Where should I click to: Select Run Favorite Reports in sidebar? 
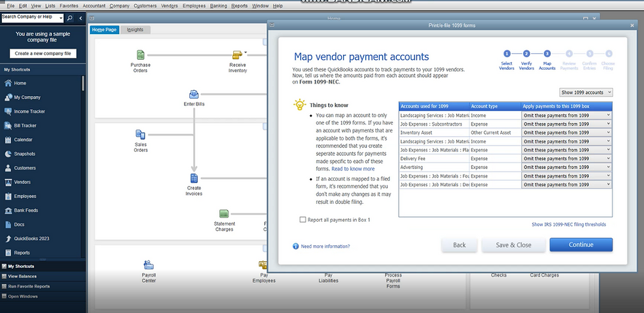29,286
